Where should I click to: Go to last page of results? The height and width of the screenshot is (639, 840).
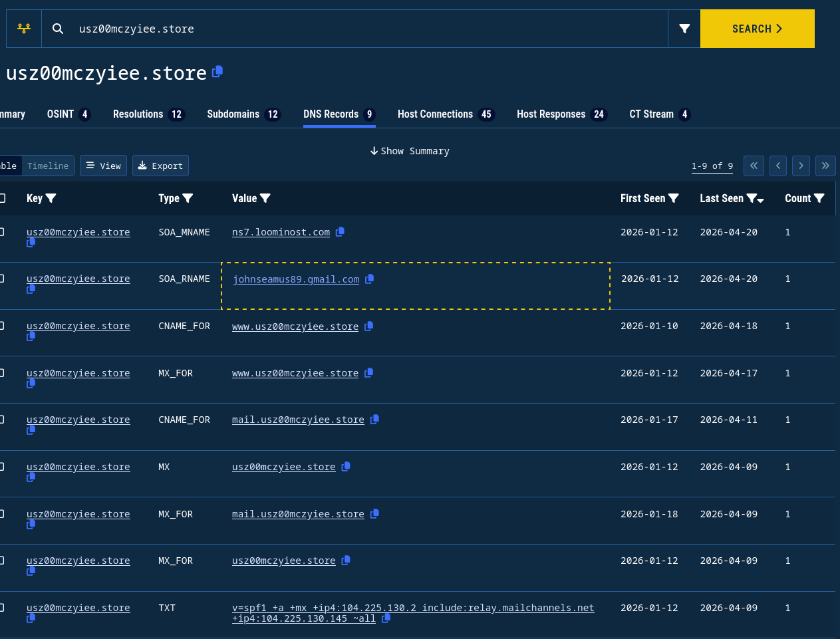[x=825, y=166]
